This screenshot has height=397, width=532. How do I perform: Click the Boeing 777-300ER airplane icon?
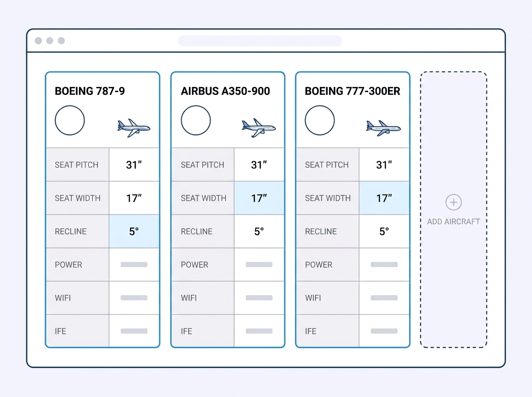point(383,128)
